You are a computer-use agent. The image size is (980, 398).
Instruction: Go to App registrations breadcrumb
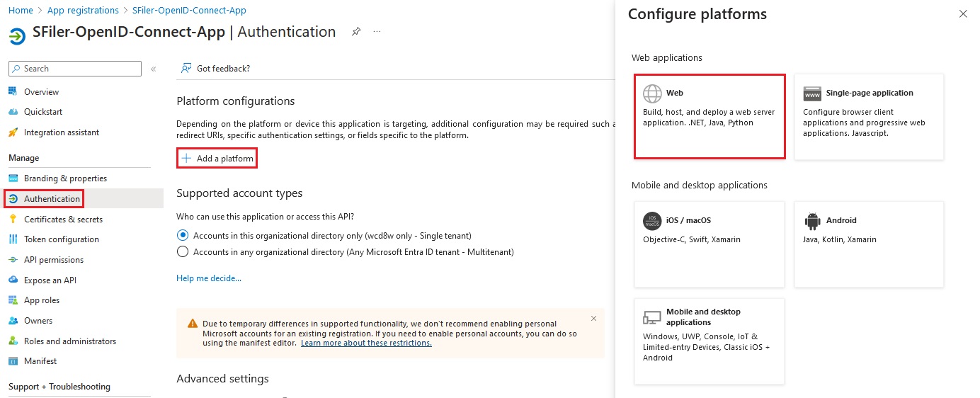point(83,11)
